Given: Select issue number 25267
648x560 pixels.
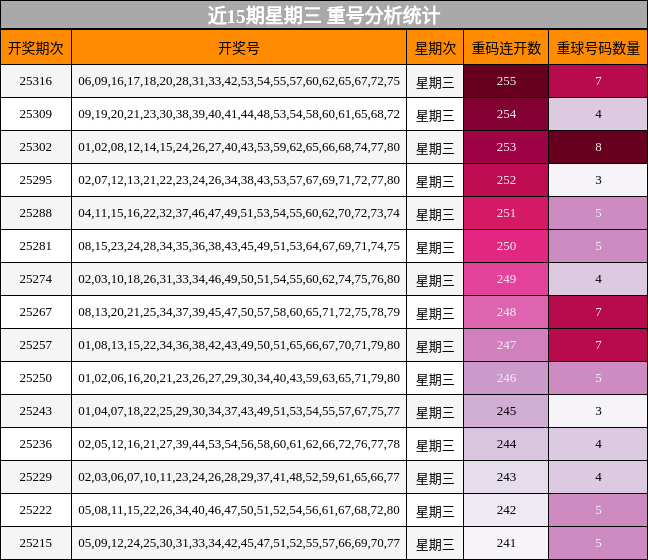Looking at the screenshot, I should 36,312.
